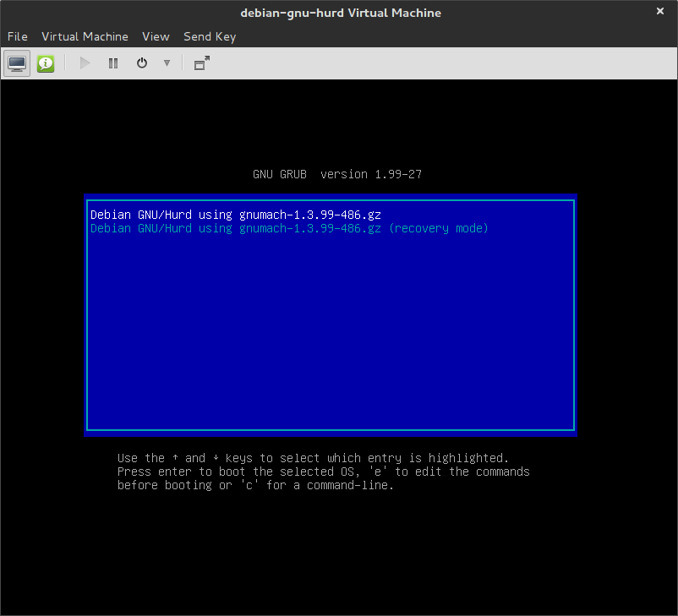Close the debian-gnu-hurd Virtual Machine window
Viewport: 678px width, 616px height.
click(x=660, y=12)
